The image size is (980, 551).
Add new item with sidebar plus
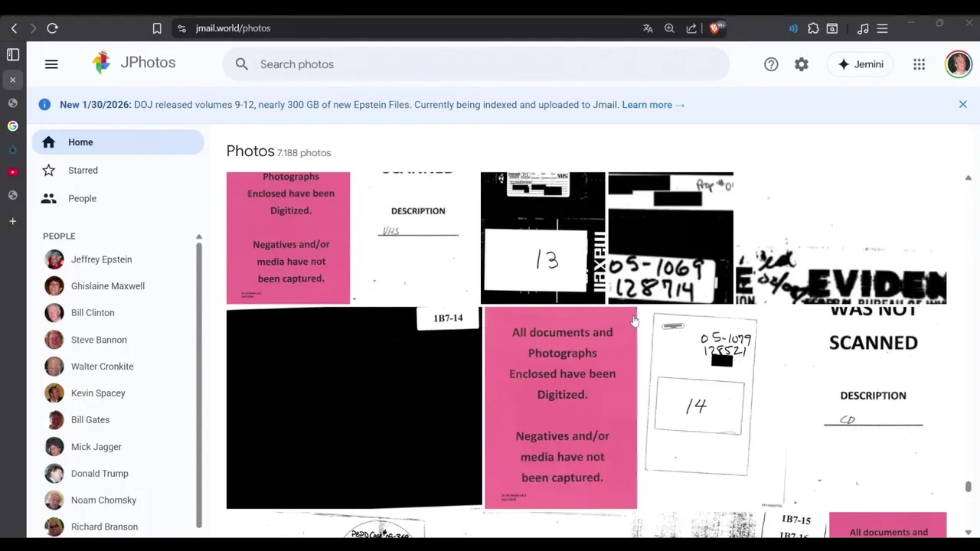pyautogui.click(x=12, y=221)
